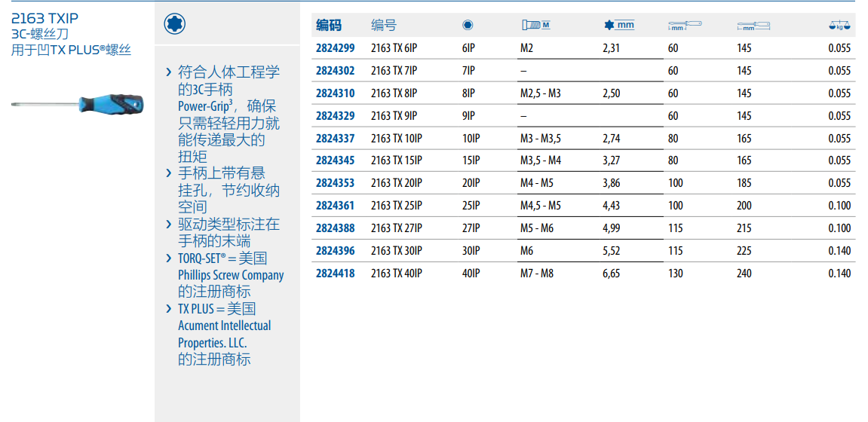Click the overall length mm icon header
Image resolution: width=868 pixels, height=422 pixels.
pos(753,26)
